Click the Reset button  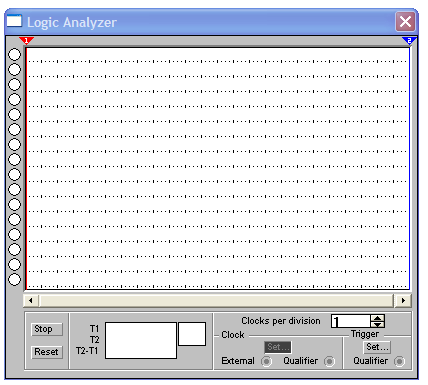(x=47, y=352)
